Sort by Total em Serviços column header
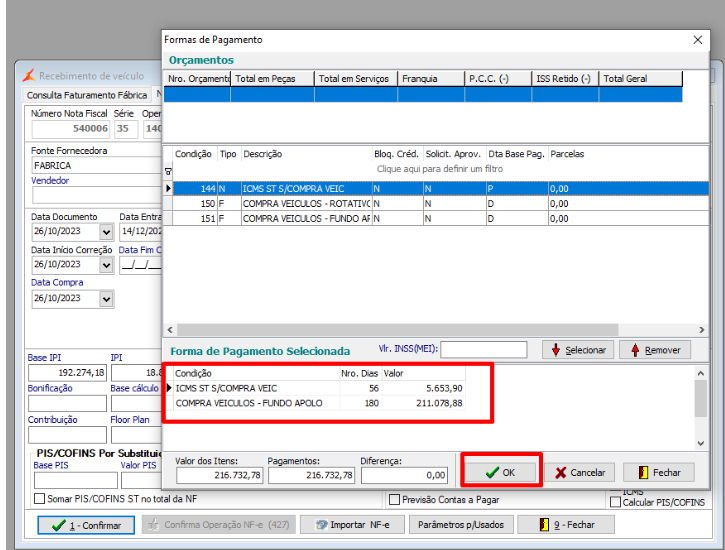This screenshot has height=550, width=725. pyautogui.click(x=356, y=79)
